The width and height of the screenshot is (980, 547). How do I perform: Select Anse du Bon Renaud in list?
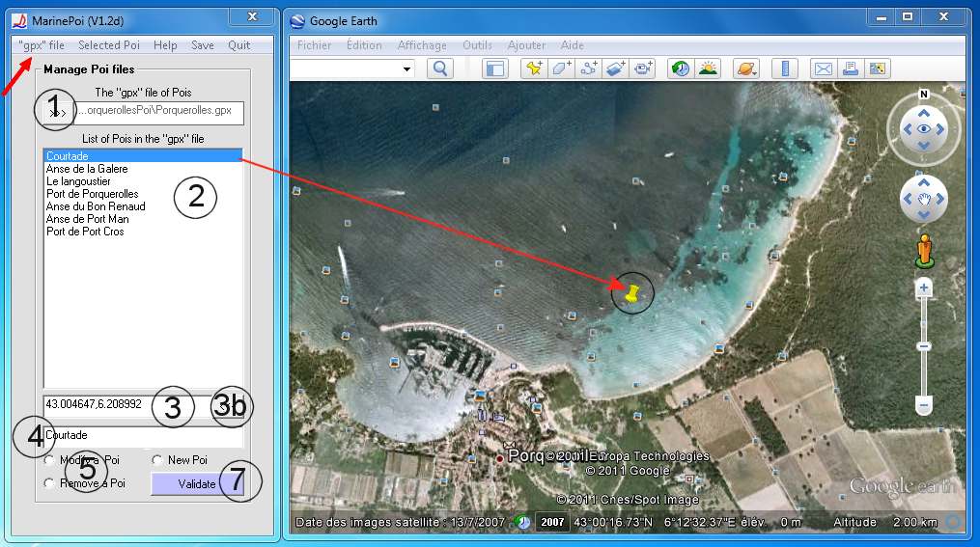click(143, 206)
